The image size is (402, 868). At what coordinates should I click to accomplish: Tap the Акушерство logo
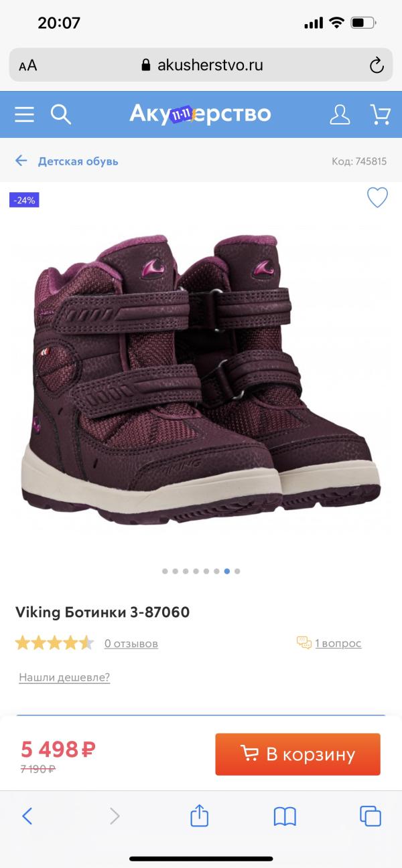pyautogui.click(x=200, y=114)
